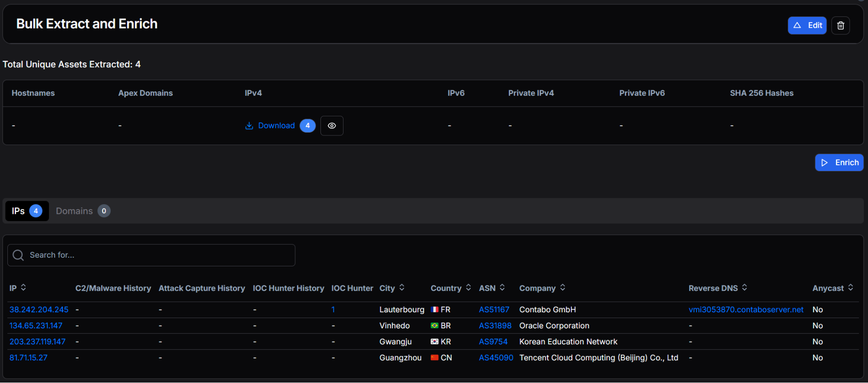The height and width of the screenshot is (383, 868).
Task: Click the IOC Hunter History column header
Action: click(x=289, y=288)
